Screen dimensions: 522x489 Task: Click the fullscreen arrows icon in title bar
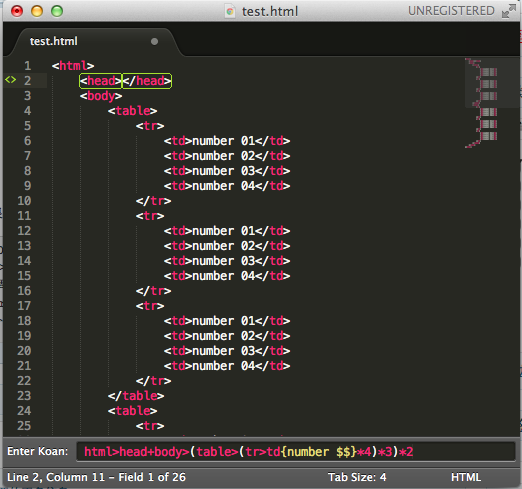(508, 11)
